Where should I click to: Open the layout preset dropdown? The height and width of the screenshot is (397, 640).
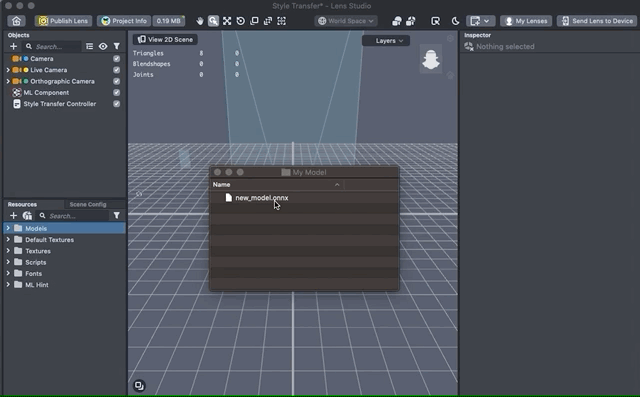(480, 21)
